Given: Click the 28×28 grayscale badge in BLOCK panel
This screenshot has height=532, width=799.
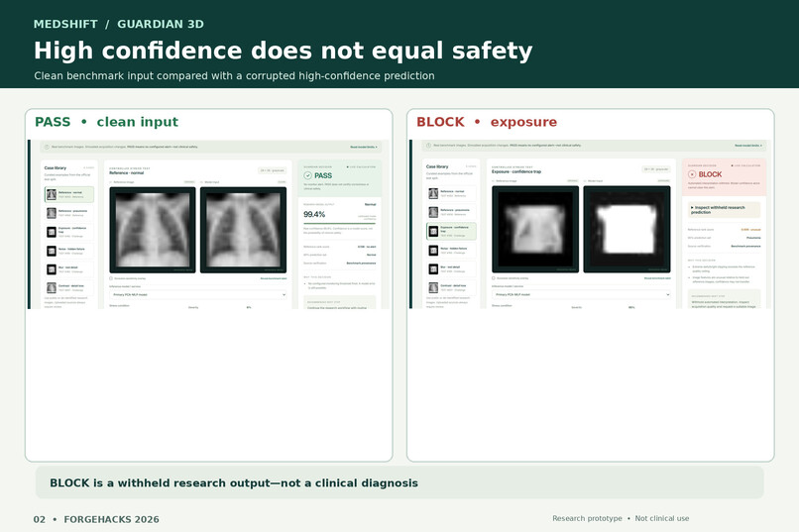Looking at the screenshot, I should [x=656, y=169].
